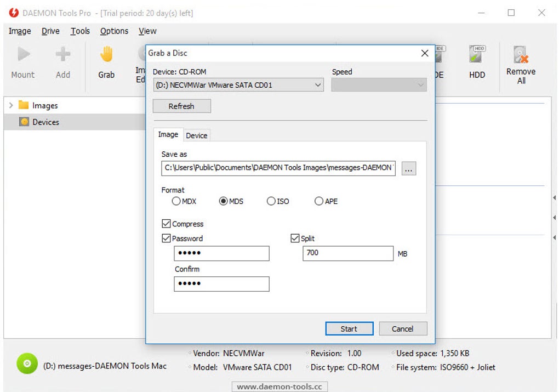Click the Save as path field
Image resolution: width=559 pixels, height=392 pixels.
coord(278,168)
